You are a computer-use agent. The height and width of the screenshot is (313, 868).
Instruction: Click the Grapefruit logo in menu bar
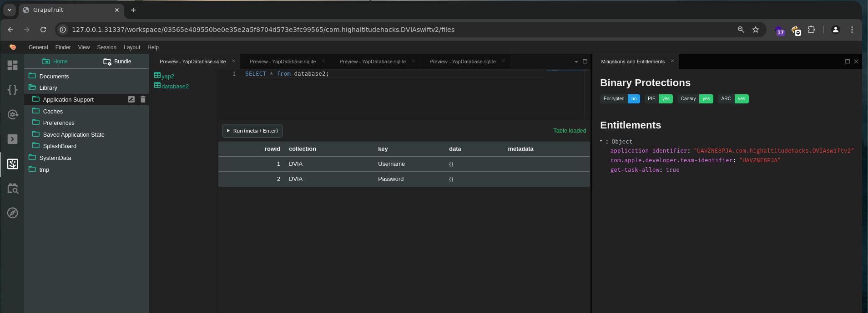13,47
